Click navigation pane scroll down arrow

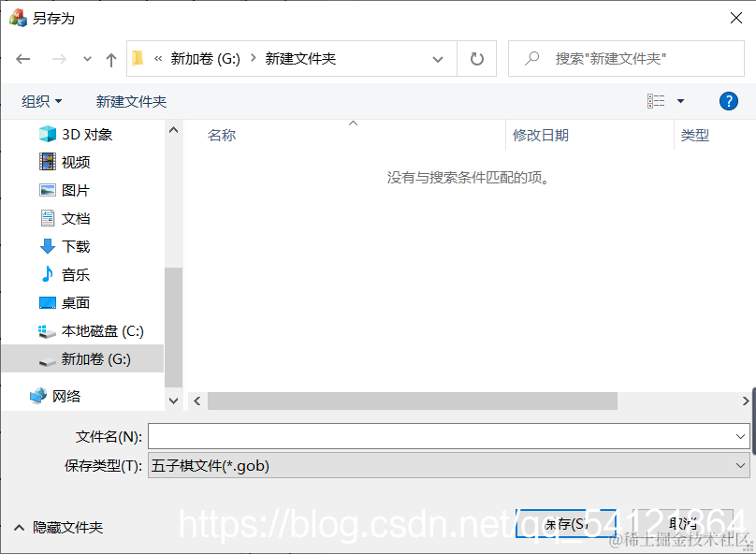click(174, 401)
